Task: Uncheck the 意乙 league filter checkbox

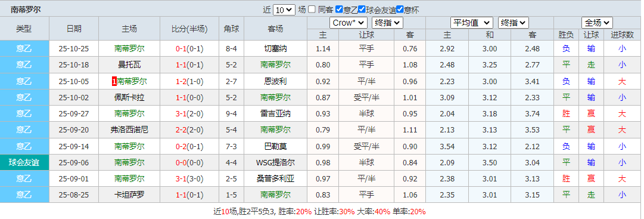Action: (339, 9)
